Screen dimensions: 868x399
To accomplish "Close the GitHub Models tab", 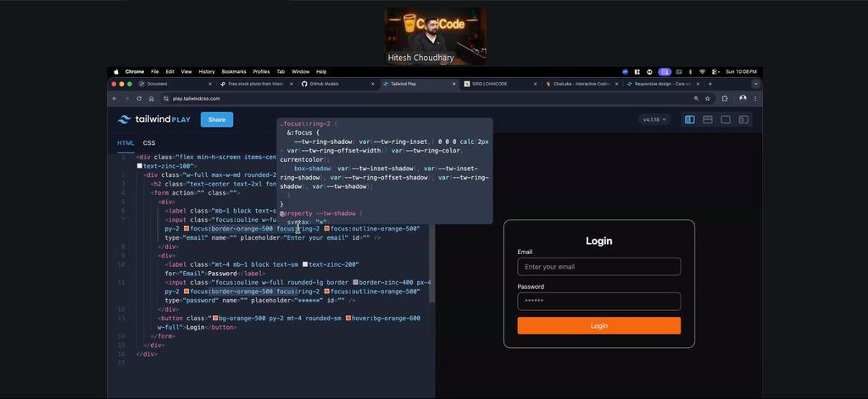I will [373, 84].
